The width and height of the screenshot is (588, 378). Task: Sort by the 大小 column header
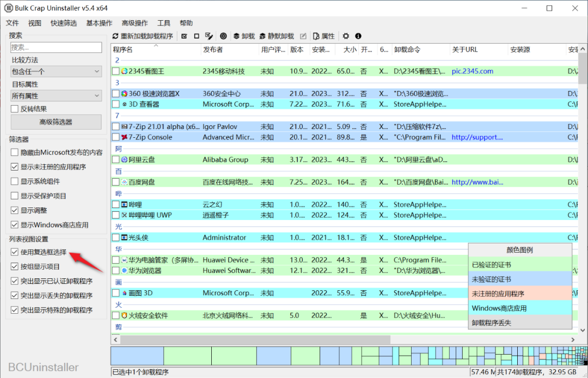coord(347,50)
